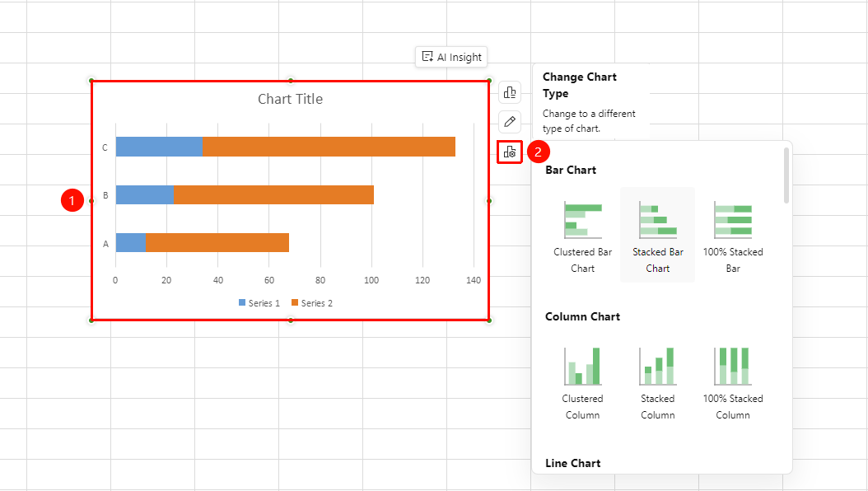Click the Chart Elements icon beside chart
Screen dimensions: 868x491
pyautogui.click(x=510, y=92)
